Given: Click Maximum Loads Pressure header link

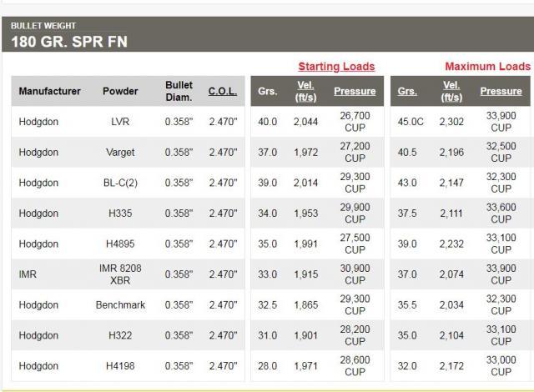Looking at the screenshot, I should 501,91.
